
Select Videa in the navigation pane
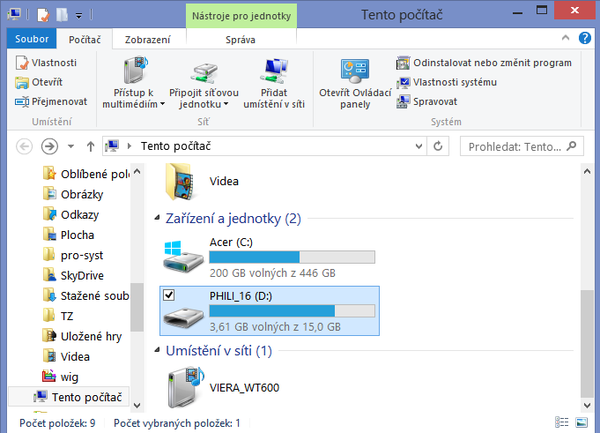67,356
